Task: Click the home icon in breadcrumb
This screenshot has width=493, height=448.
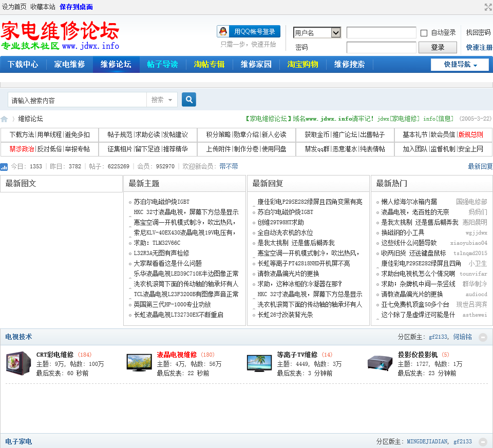Action: [x=5, y=119]
